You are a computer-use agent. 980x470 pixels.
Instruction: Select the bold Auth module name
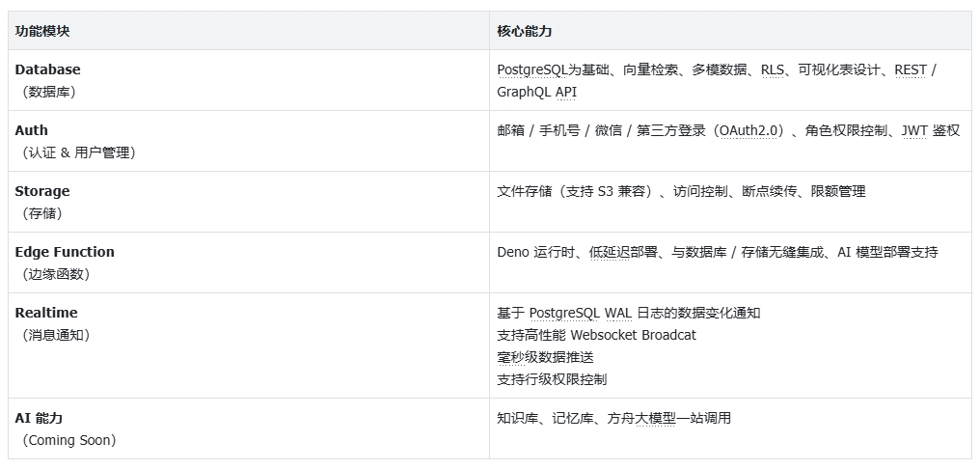(x=31, y=130)
